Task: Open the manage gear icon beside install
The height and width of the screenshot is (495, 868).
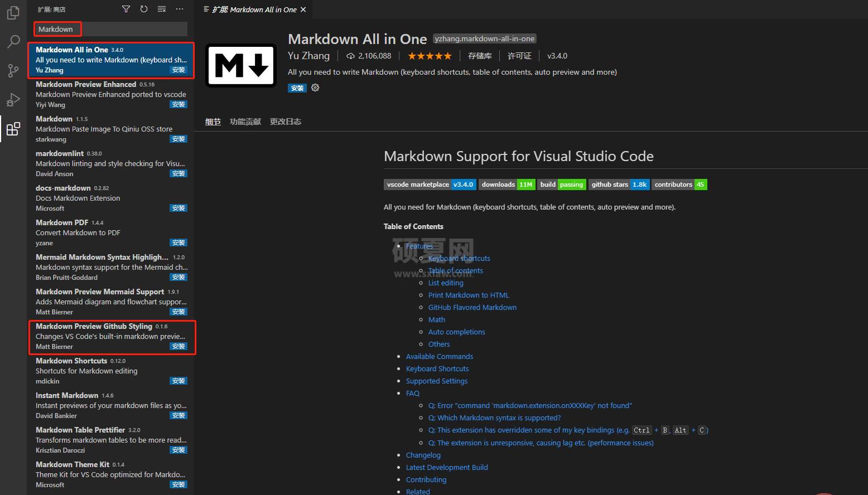Action: pos(315,88)
